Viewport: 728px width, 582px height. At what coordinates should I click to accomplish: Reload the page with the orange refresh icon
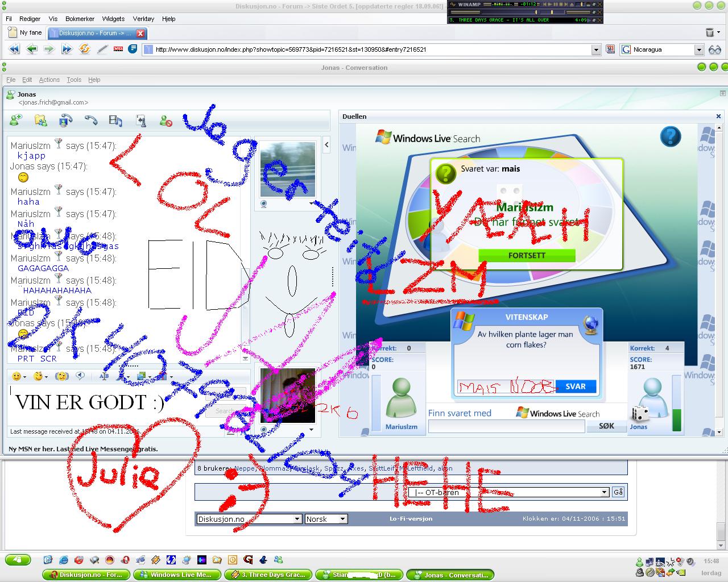click(x=85, y=49)
